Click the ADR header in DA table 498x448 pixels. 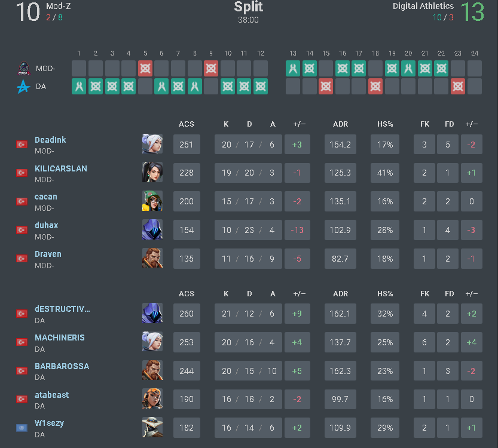(x=341, y=294)
